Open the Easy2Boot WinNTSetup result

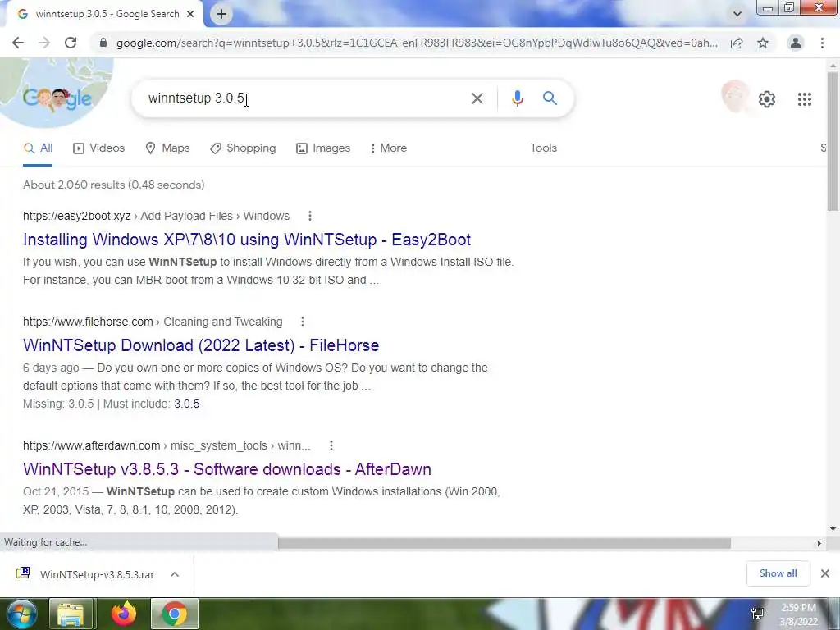click(x=247, y=240)
